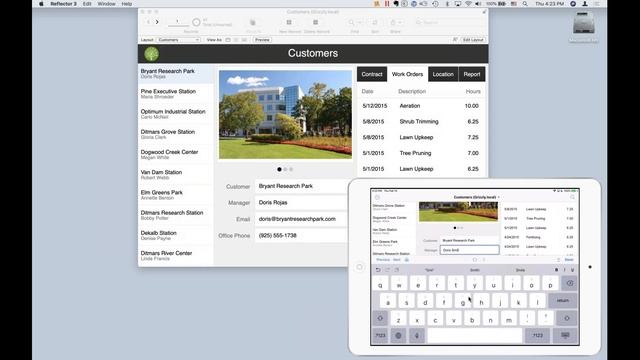Open the Layout Customers dropdown
The height and width of the screenshot is (360, 640).
tap(178, 40)
